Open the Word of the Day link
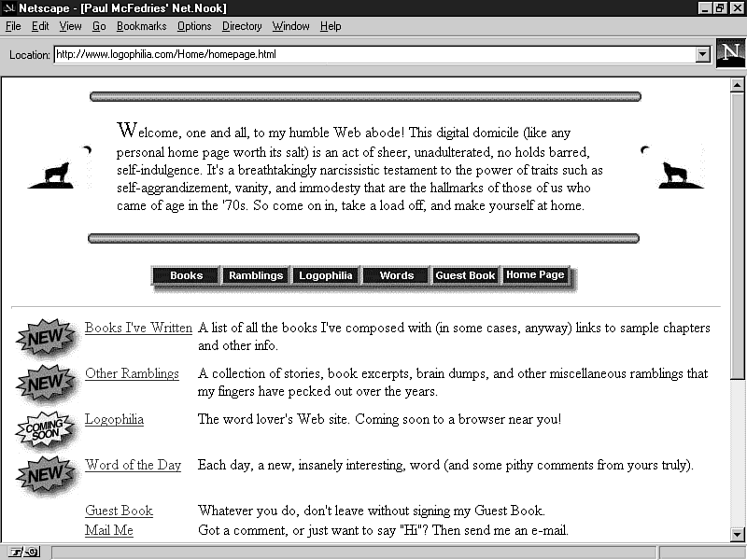 (x=133, y=465)
